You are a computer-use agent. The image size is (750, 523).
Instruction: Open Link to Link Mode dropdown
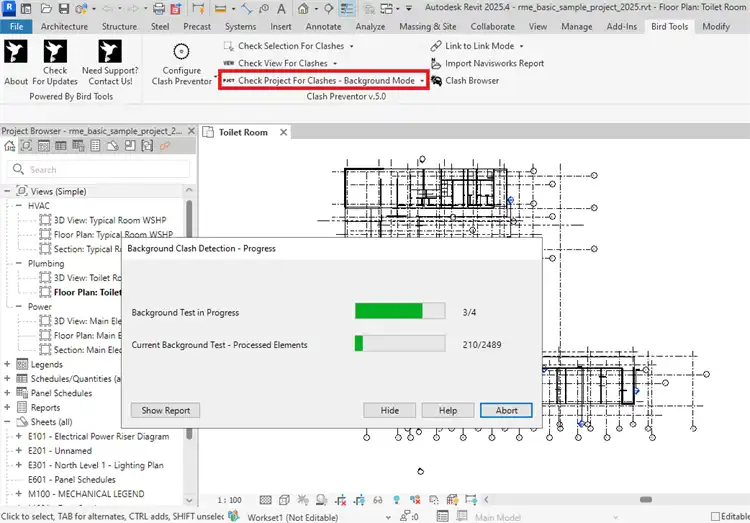click(x=521, y=46)
